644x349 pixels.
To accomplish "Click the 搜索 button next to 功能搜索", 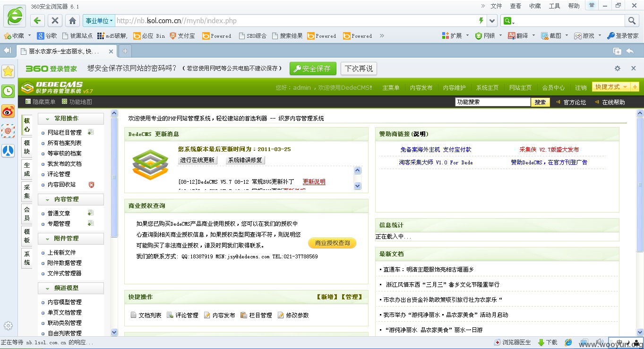I will 540,102.
